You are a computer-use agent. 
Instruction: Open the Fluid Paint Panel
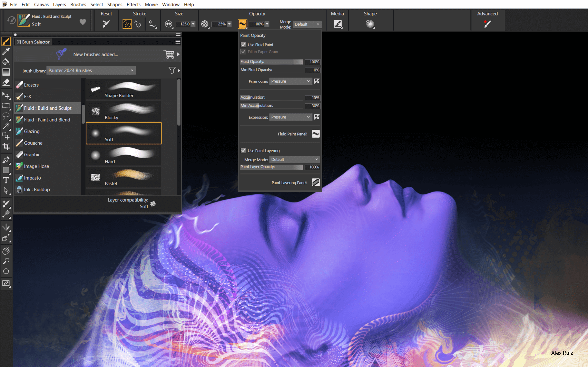[x=315, y=134]
